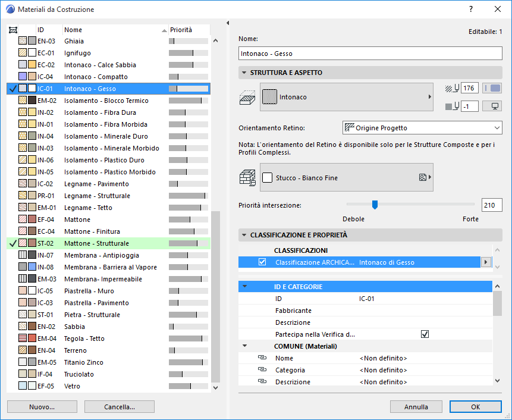
Task: Click the Origine Progetto fill orientation icon
Action: pos(350,128)
